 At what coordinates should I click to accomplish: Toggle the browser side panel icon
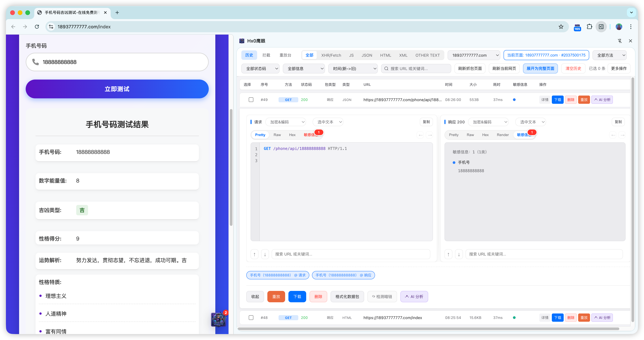[601, 27]
